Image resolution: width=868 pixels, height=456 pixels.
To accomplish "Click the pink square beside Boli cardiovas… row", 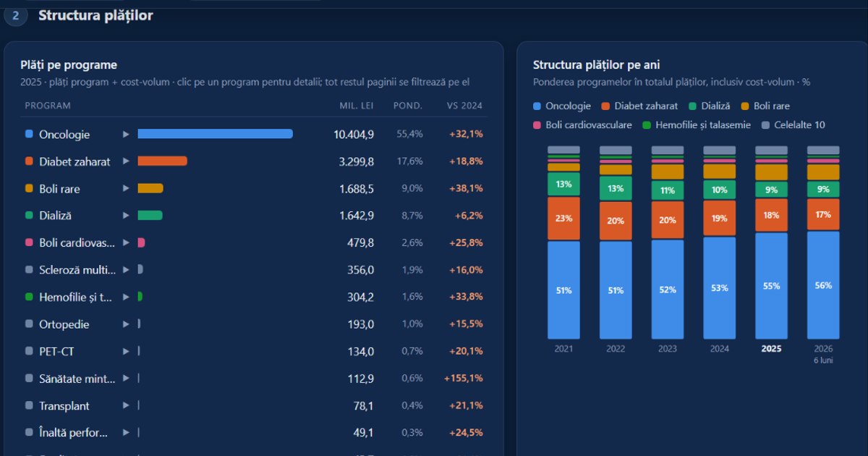I will pyautogui.click(x=29, y=242).
